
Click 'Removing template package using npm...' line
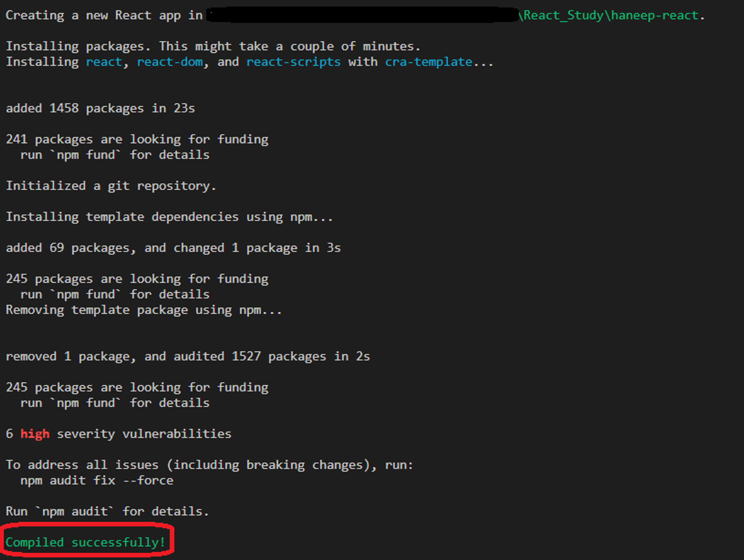(144, 310)
